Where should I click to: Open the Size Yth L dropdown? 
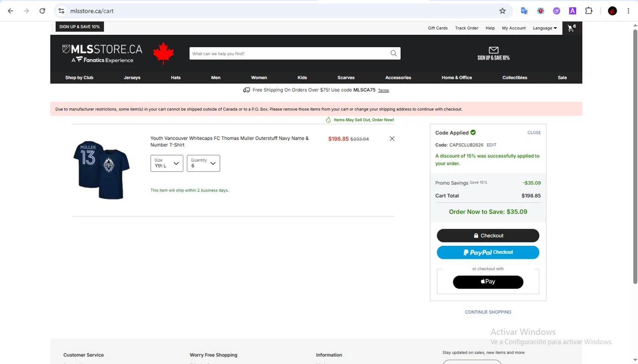pos(167,163)
